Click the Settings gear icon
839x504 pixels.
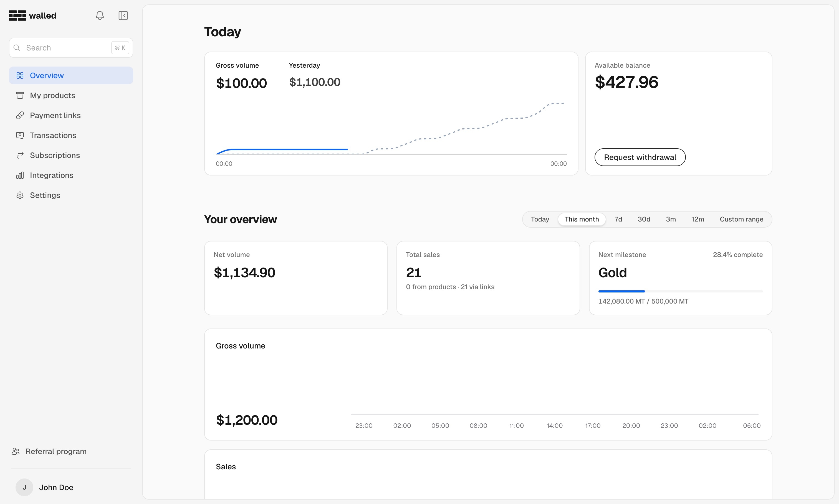(20, 195)
